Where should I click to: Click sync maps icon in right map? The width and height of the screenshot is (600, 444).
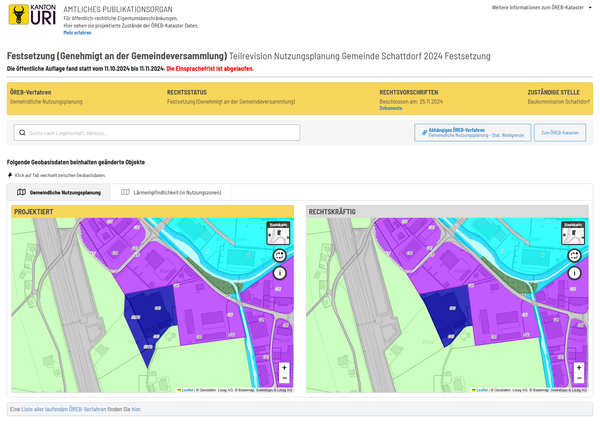(574, 255)
